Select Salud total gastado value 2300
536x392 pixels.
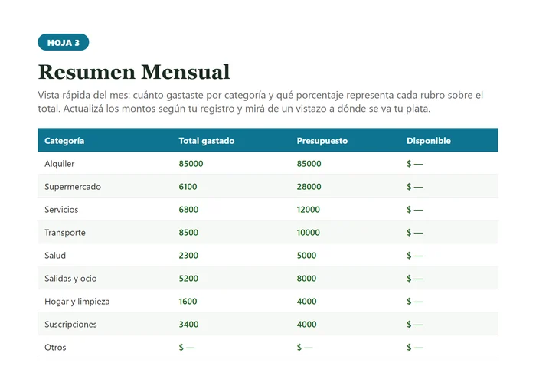click(188, 255)
